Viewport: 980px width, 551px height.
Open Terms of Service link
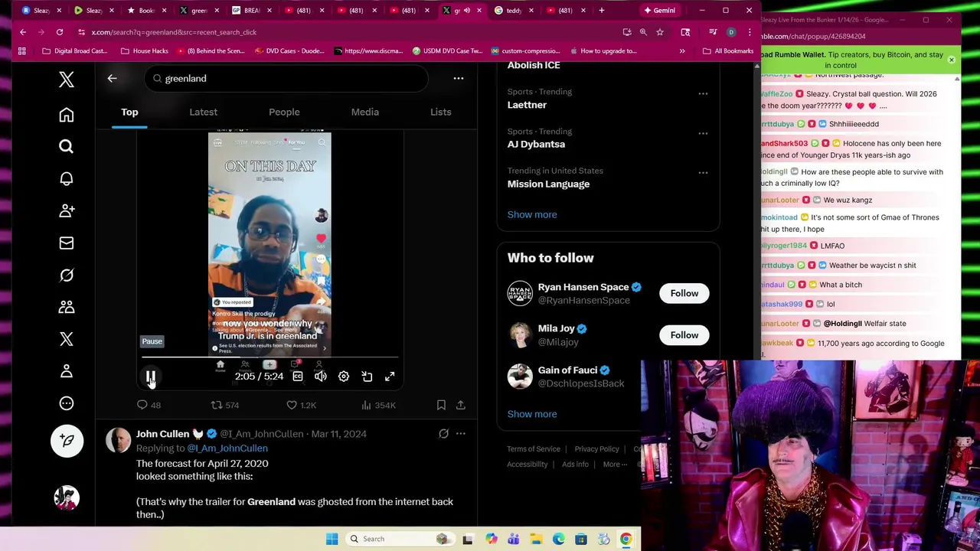[x=534, y=449]
